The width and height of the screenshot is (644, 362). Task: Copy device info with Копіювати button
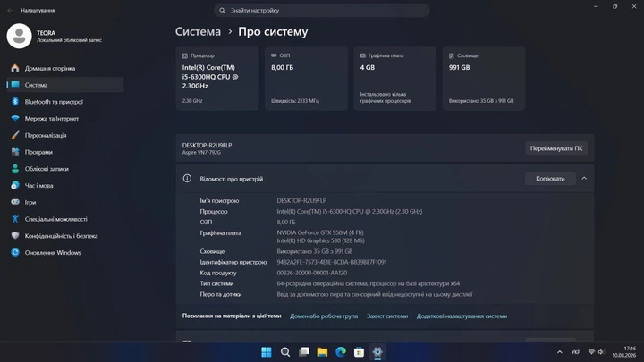(550, 179)
